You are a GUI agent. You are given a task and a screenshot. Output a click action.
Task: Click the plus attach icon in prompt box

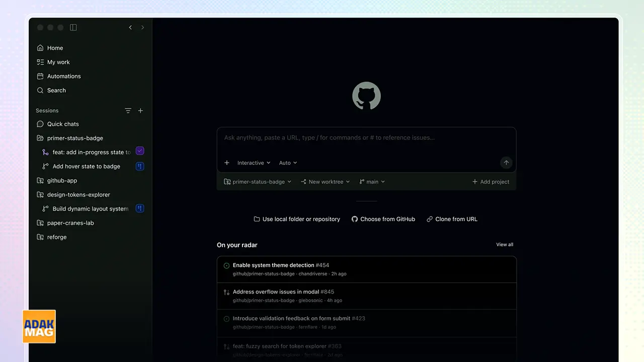227,163
